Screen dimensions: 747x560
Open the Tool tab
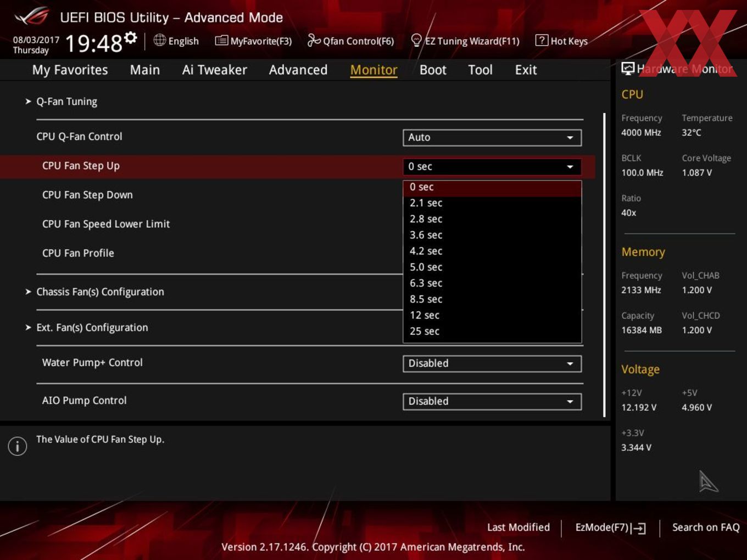tap(480, 70)
